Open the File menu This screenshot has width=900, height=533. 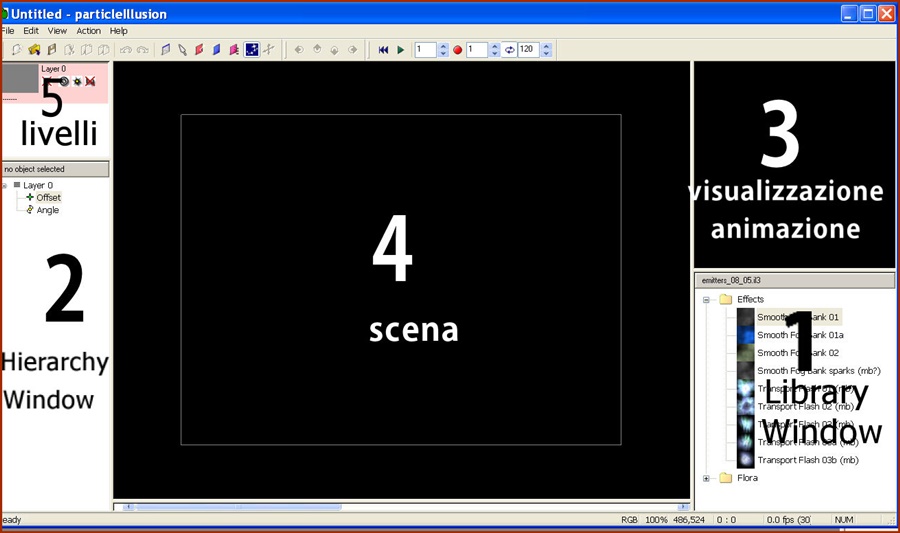8,31
